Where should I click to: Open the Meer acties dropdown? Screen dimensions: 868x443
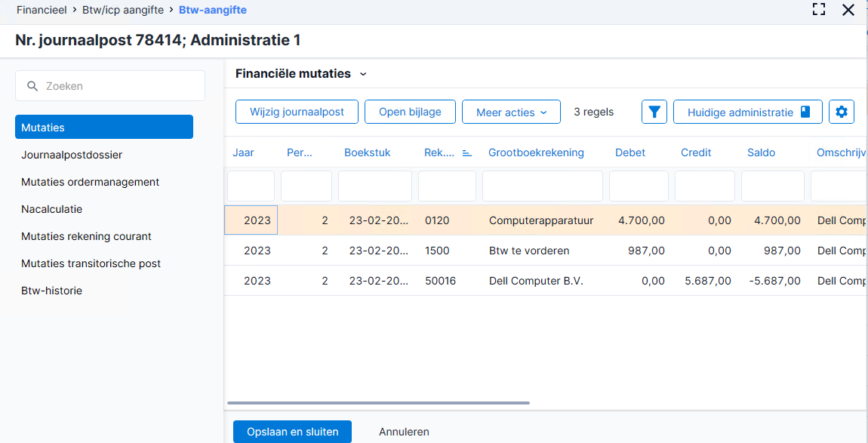[511, 112]
